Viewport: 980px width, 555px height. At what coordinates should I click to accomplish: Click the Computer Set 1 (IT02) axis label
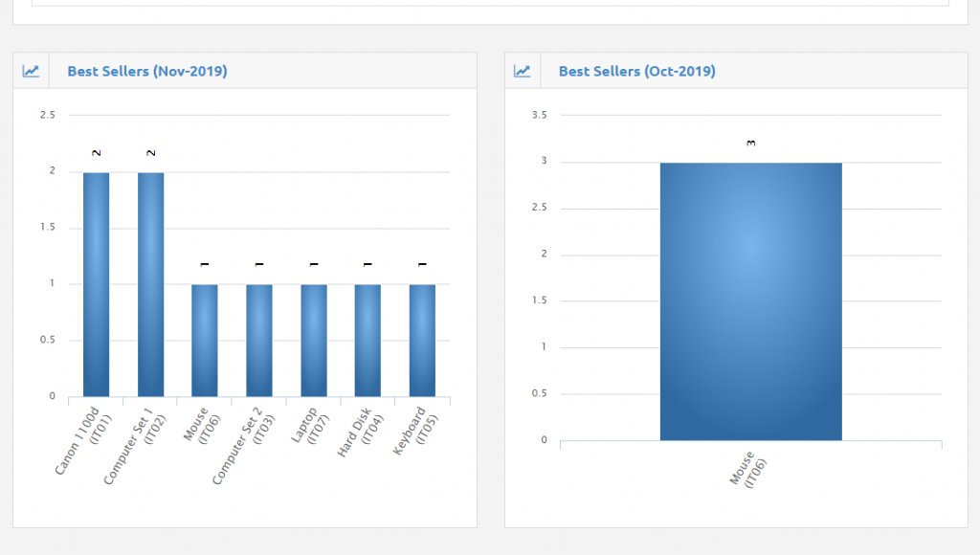[134, 446]
